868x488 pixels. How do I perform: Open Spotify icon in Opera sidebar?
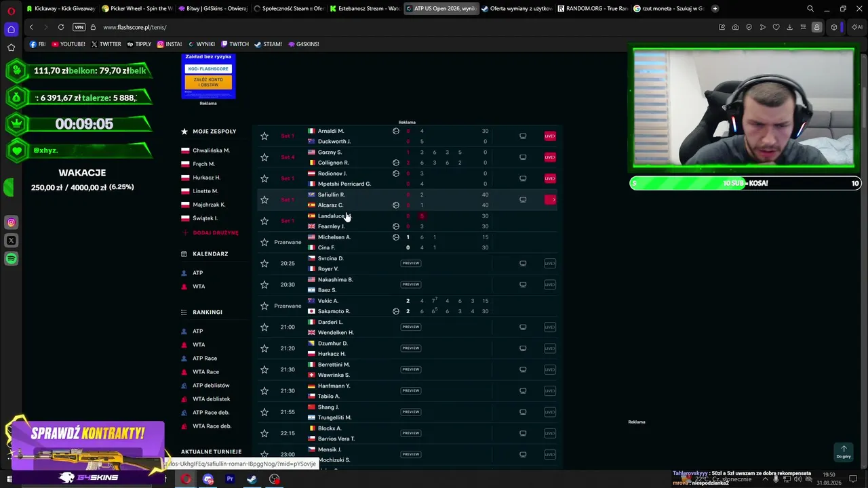coord(11,259)
